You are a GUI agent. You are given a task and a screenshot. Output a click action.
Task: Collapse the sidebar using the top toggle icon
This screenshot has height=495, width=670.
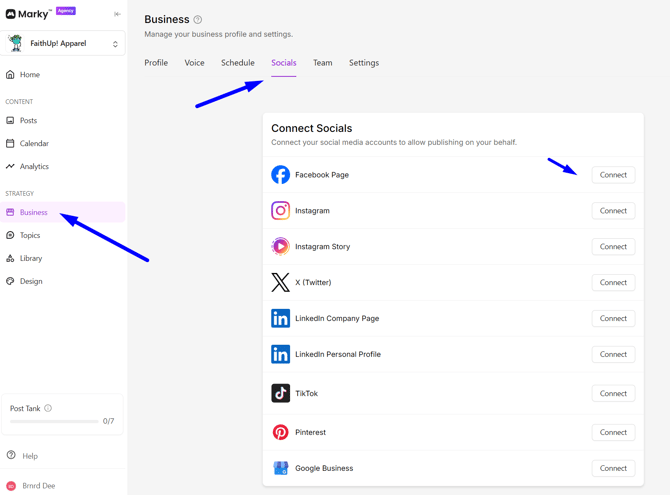click(117, 14)
